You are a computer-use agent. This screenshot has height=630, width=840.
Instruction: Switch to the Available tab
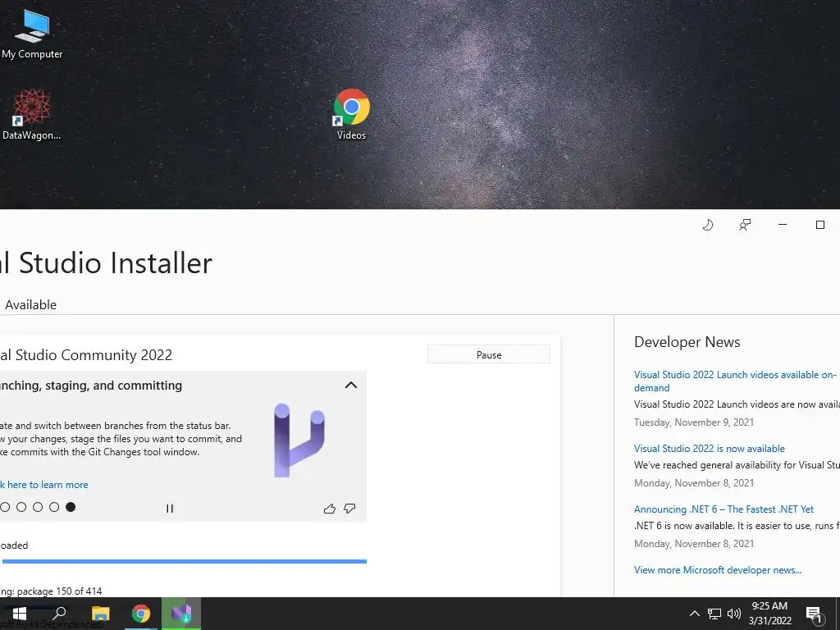point(30,305)
